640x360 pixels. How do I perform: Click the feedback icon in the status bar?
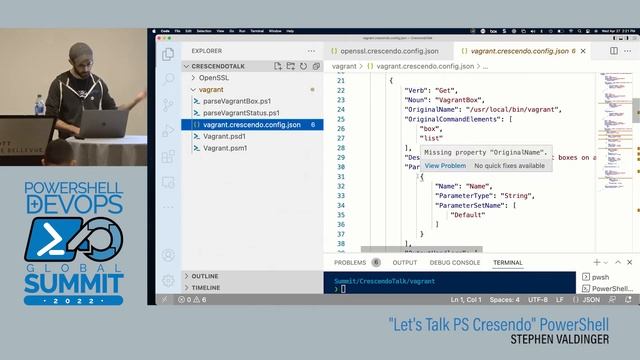(612, 300)
